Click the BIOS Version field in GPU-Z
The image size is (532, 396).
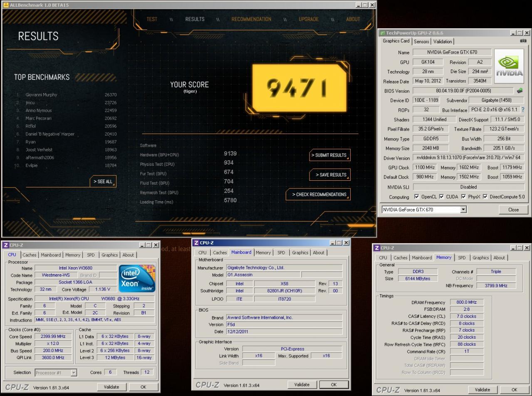(463, 91)
